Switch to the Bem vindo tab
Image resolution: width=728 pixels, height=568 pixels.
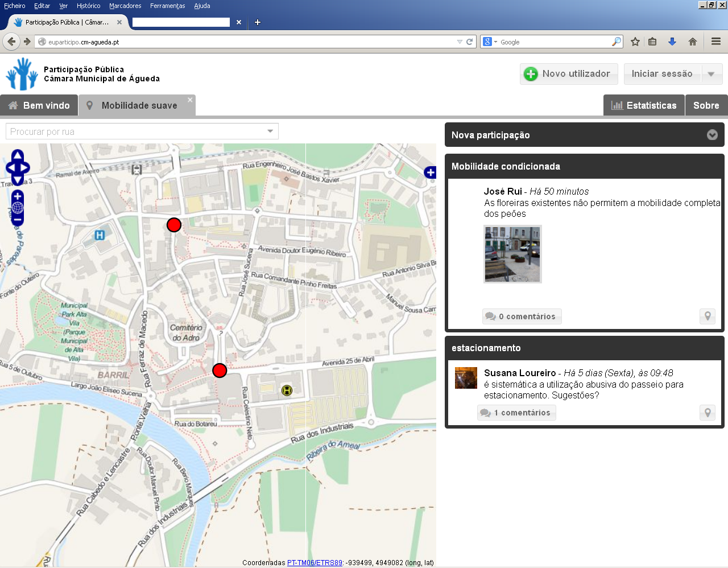39,105
